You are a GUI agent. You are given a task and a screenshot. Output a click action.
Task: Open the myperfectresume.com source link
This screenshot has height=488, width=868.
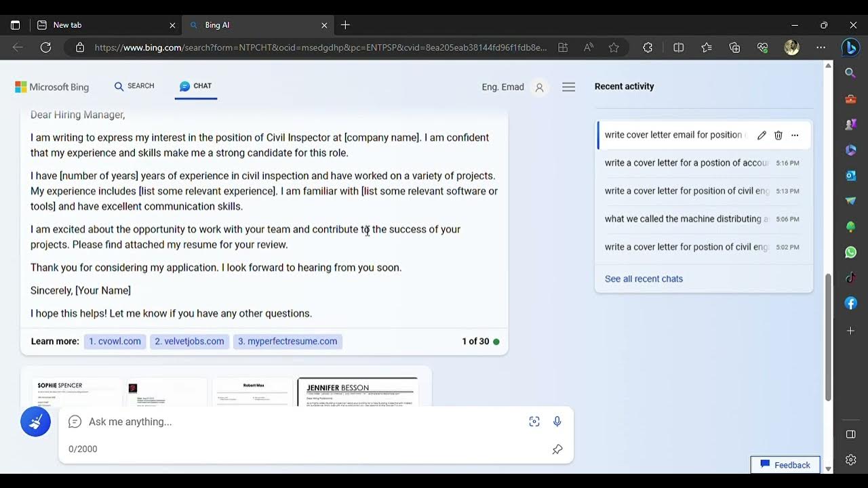288,342
